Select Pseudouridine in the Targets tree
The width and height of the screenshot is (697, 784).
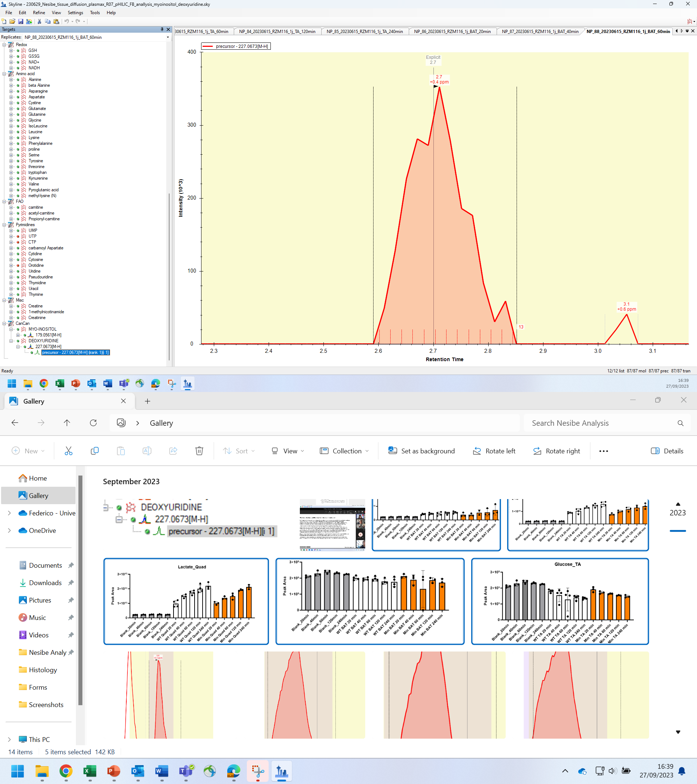pos(41,277)
